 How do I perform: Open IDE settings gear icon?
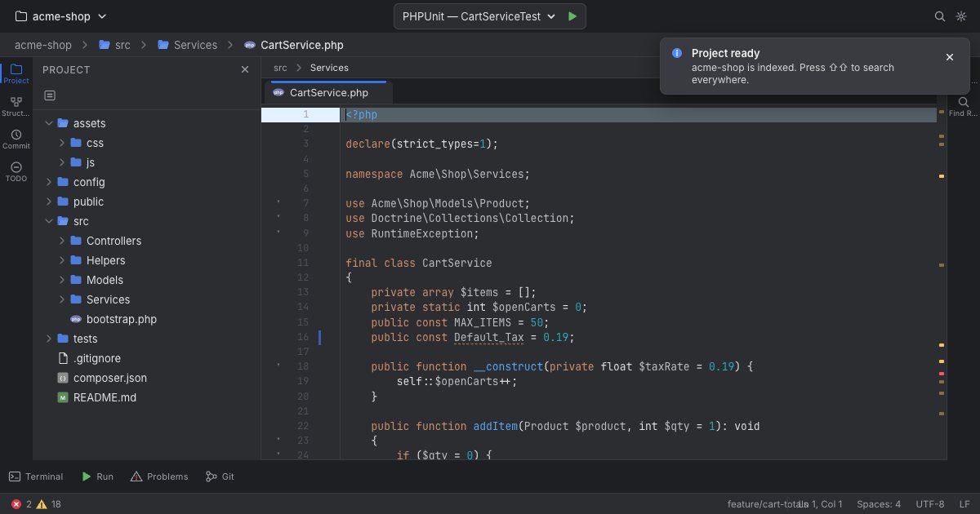point(961,16)
